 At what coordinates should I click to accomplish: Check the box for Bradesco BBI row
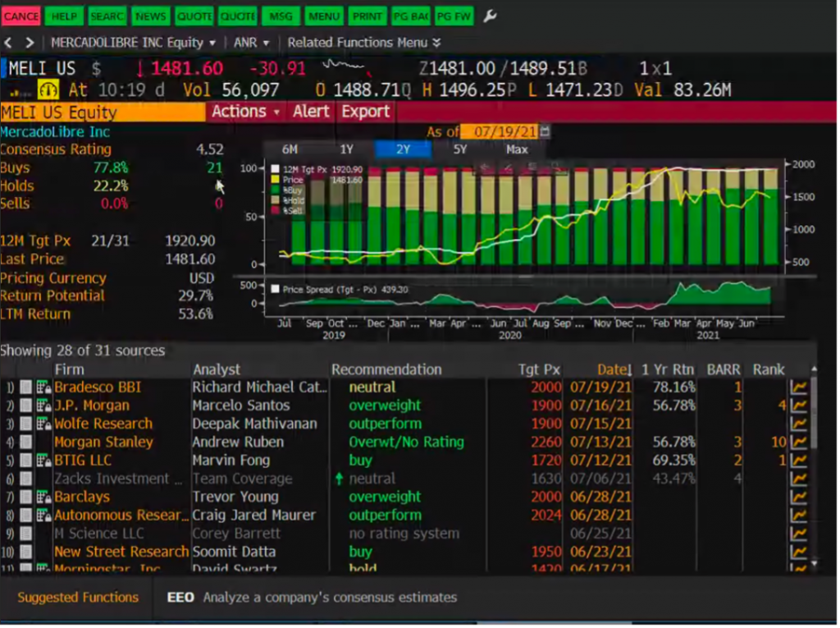25,387
